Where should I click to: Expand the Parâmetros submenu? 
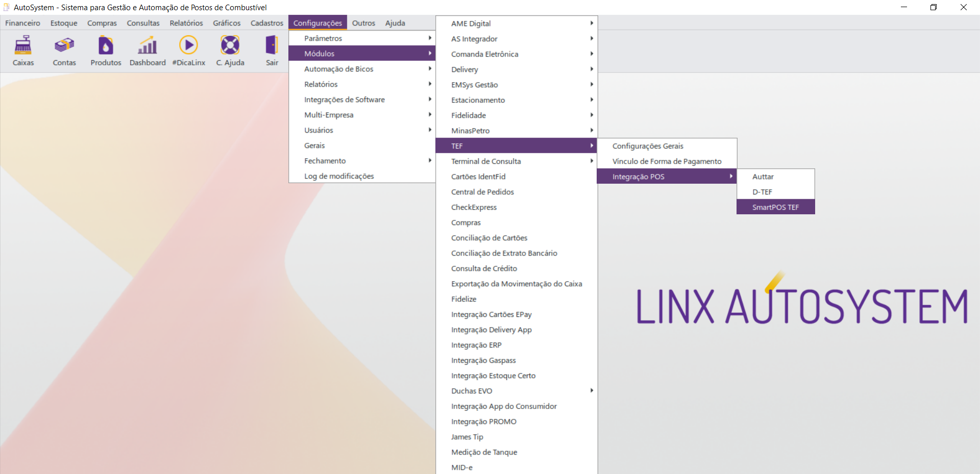coord(362,38)
